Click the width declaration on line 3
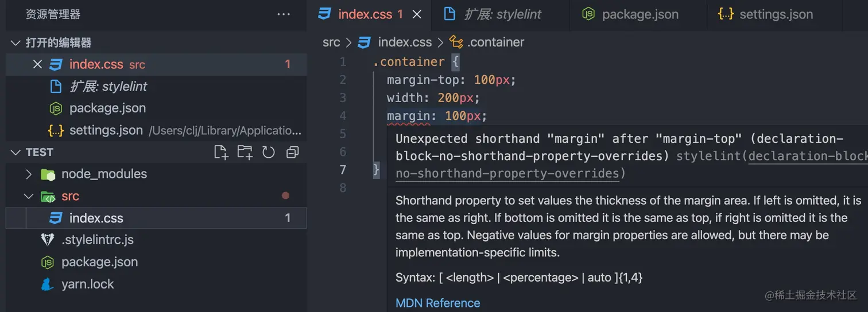Screen dimensions: 868x312 pyautogui.click(x=433, y=98)
